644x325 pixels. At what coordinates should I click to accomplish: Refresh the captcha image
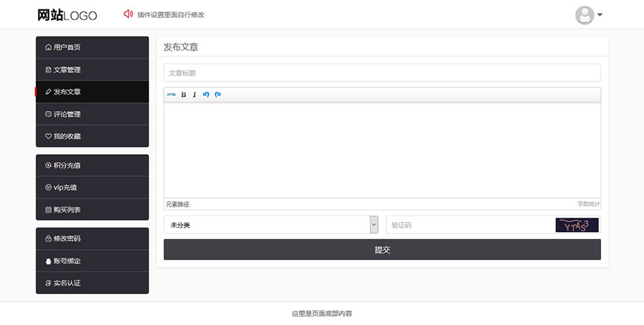[x=577, y=225]
